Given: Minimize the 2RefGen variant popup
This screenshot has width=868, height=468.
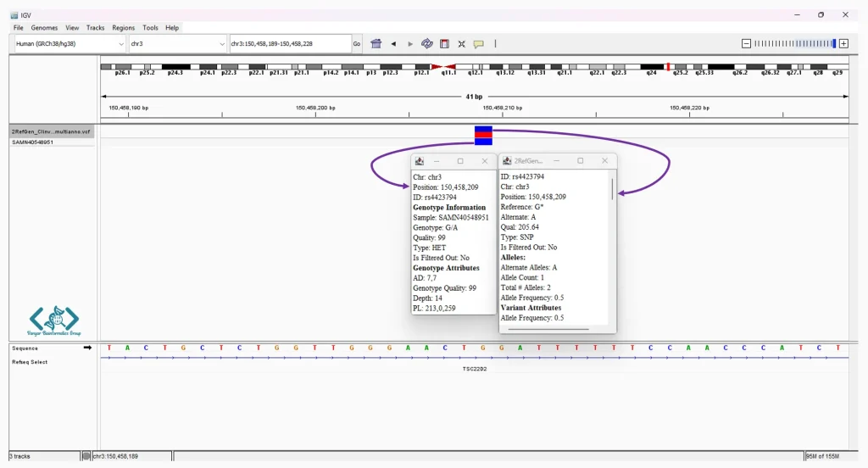Looking at the screenshot, I should tap(556, 160).
